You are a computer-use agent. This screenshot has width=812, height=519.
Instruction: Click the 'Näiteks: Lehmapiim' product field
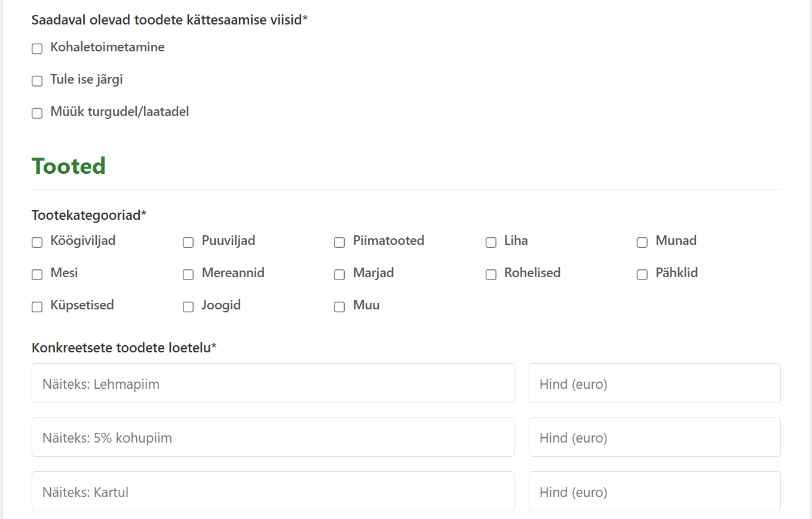point(273,383)
